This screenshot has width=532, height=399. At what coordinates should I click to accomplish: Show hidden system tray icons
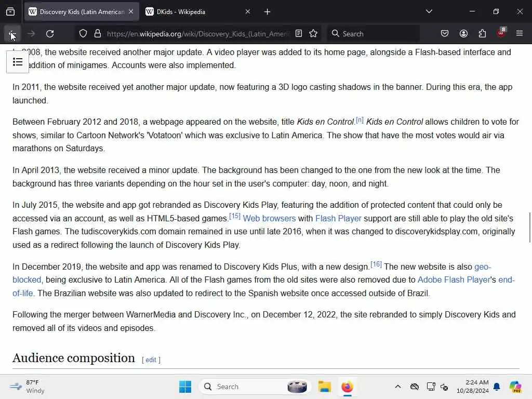click(397, 387)
